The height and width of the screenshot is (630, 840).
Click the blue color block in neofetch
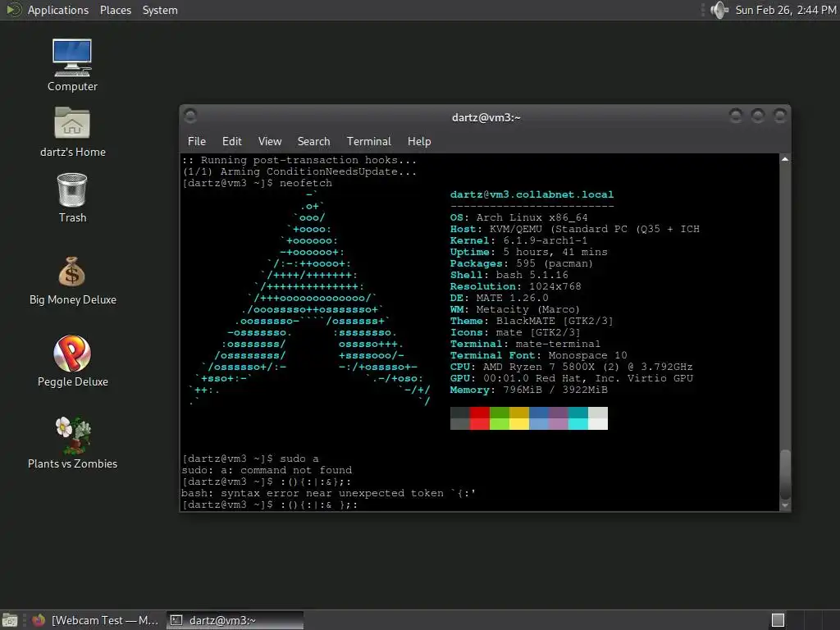coord(539,418)
